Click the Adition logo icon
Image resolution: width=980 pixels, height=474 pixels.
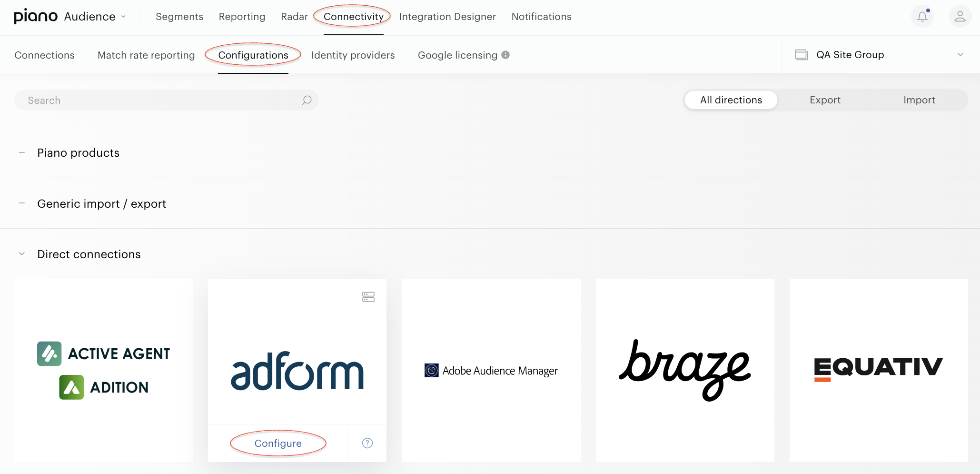[x=71, y=387]
